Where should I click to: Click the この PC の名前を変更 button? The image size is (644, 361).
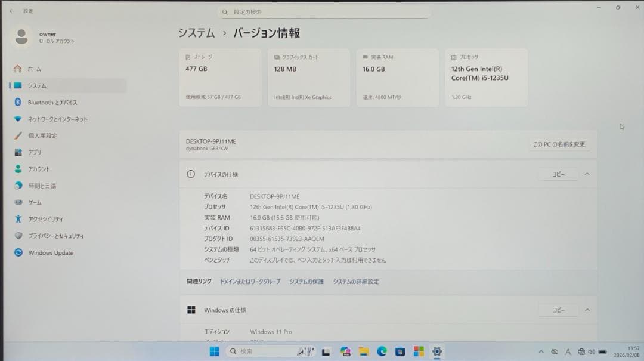559,144
